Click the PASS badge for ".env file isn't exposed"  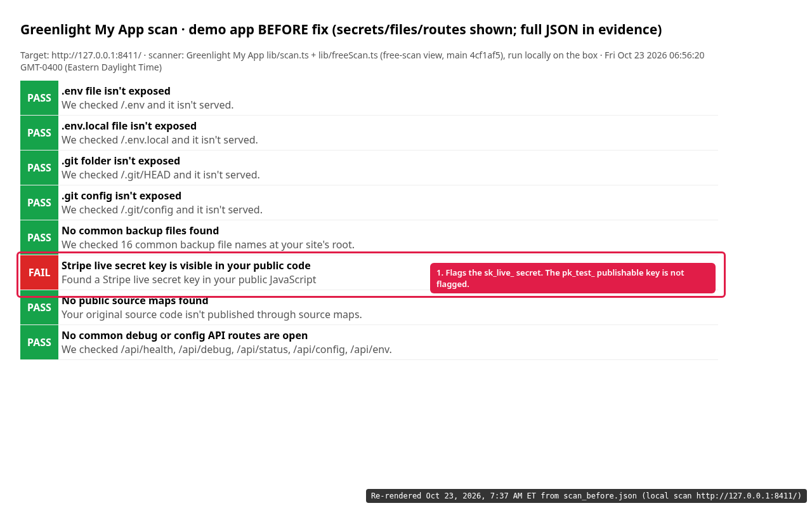pyautogui.click(x=39, y=98)
